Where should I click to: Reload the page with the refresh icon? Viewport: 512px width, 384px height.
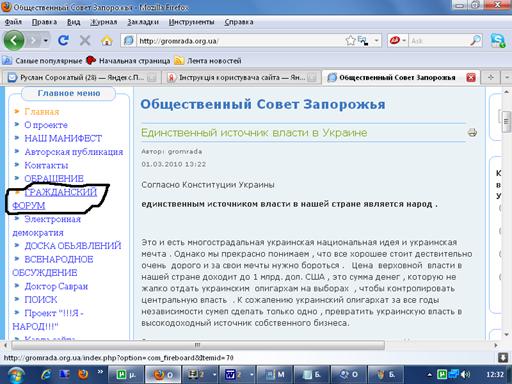pyautogui.click(x=63, y=41)
